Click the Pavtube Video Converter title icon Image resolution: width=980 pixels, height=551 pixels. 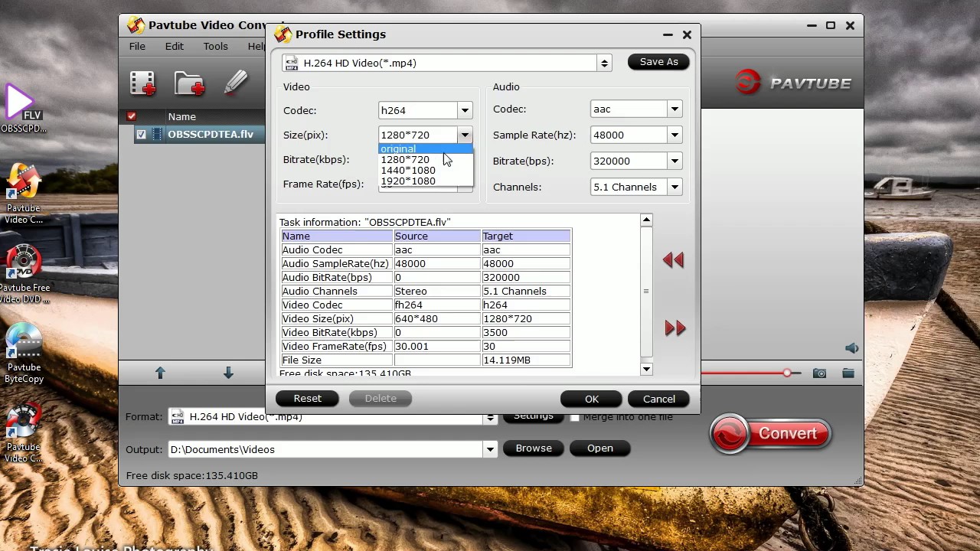[x=136, y=25]
